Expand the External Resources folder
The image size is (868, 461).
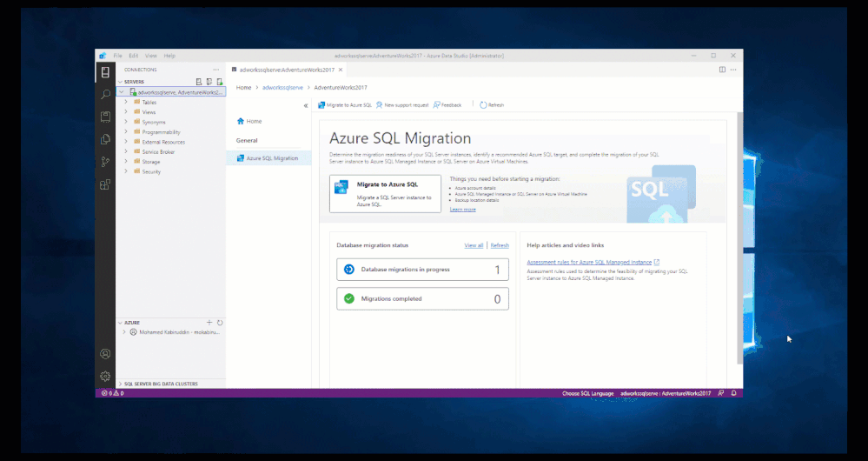[x=126, y=142]
